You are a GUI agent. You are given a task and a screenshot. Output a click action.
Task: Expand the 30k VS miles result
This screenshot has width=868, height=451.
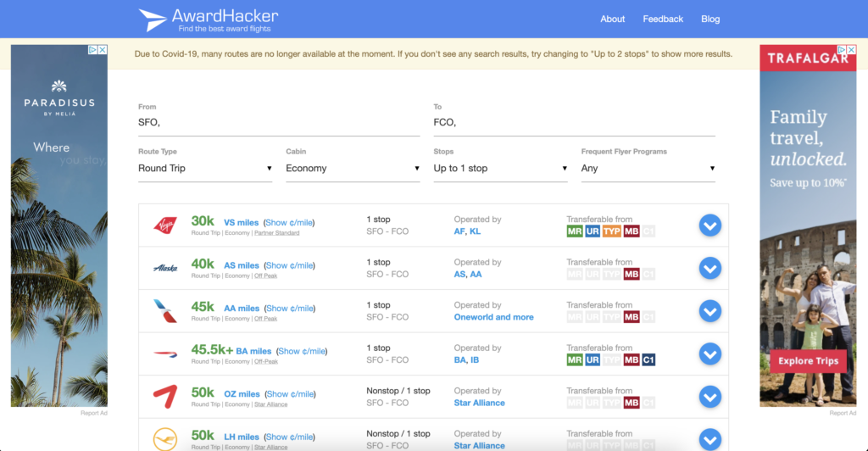tap(709, 225)
